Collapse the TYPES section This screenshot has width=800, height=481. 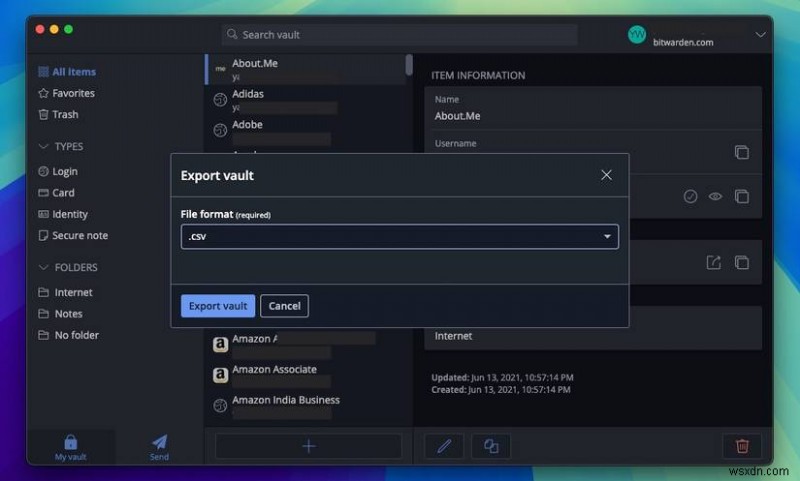pyautogui.click(x=61, y=147)
